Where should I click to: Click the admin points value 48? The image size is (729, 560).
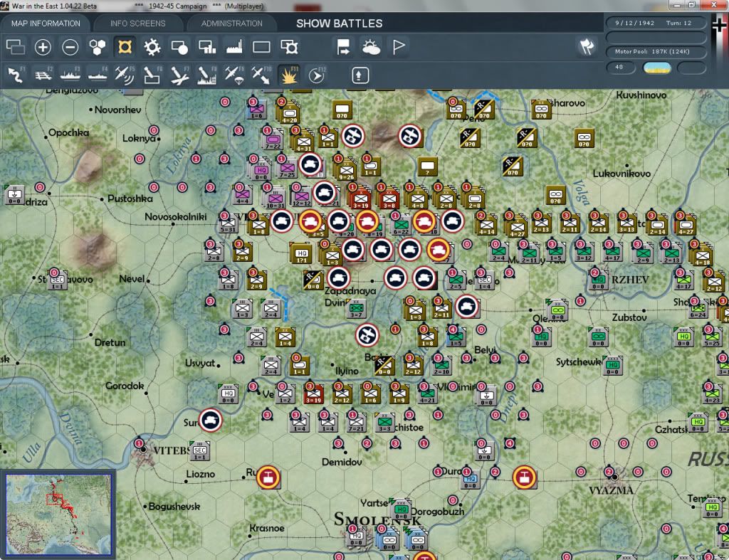tap(621, 68)
